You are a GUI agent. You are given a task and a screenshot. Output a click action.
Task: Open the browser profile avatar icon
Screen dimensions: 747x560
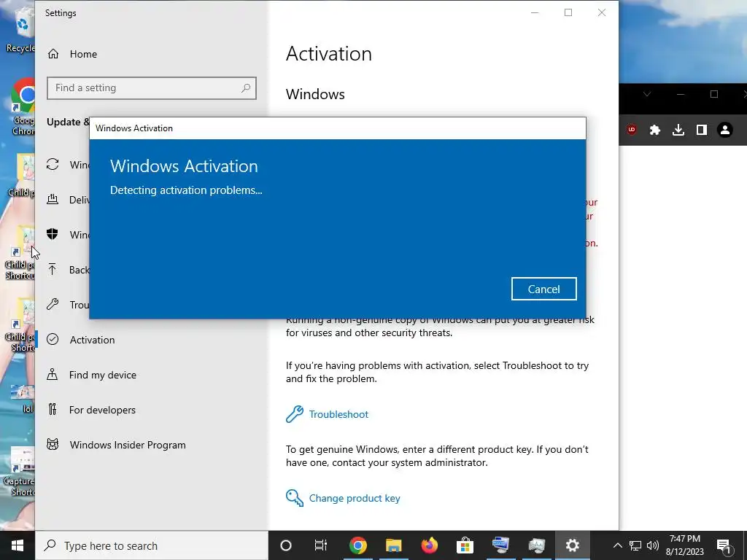(x=725, y=130)
